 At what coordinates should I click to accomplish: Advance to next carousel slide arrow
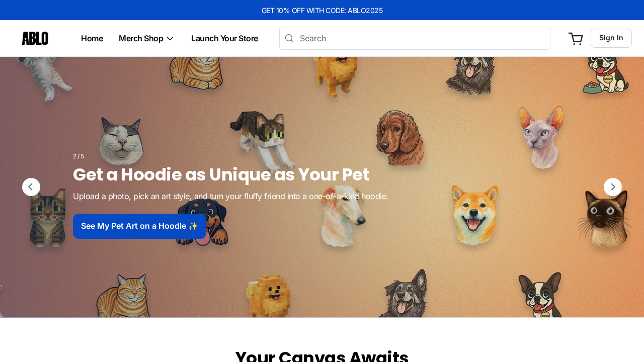(x=613, y=187)
